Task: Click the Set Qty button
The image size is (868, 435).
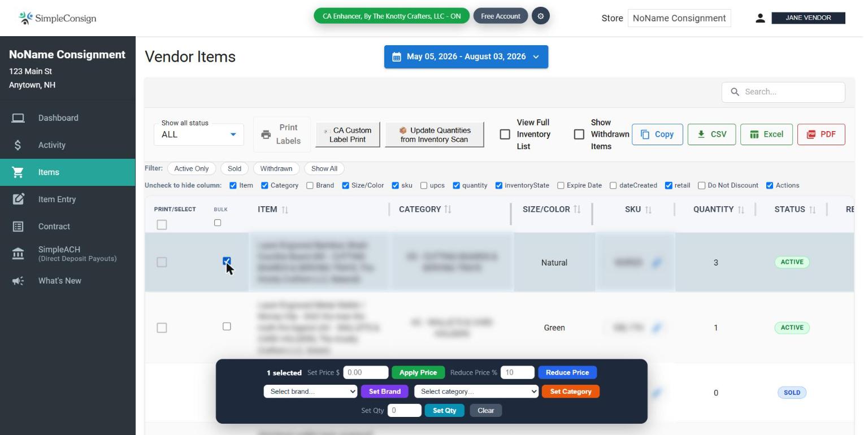Action: [444, 411]
